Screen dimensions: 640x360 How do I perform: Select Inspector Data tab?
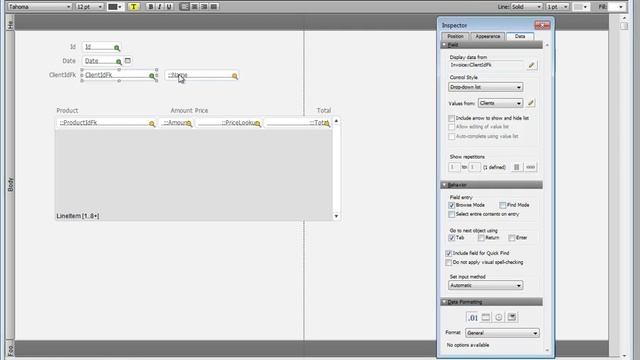(x=520, y=36)
